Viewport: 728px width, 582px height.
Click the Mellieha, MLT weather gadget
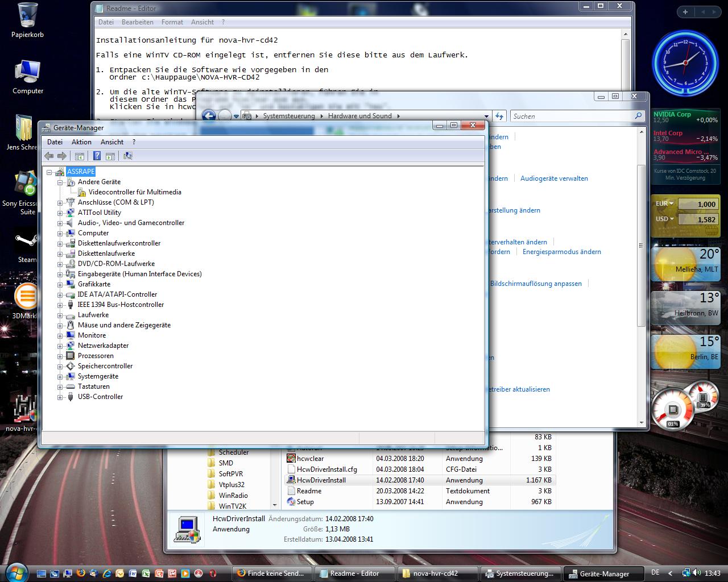[x=685, y=263]
